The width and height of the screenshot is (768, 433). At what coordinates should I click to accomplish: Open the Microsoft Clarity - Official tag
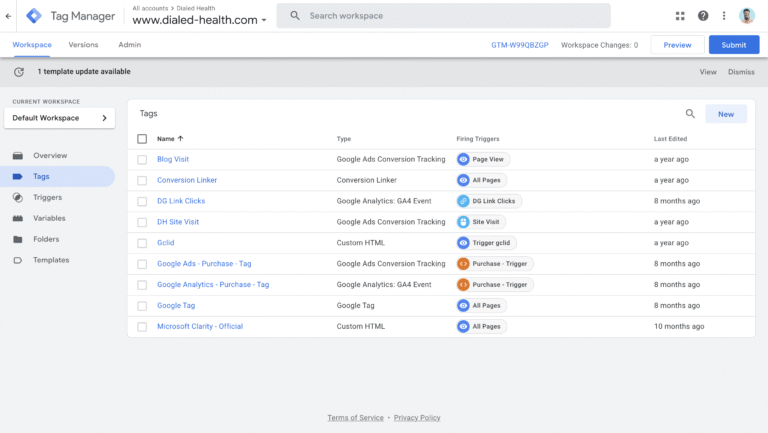pos(200,326)
